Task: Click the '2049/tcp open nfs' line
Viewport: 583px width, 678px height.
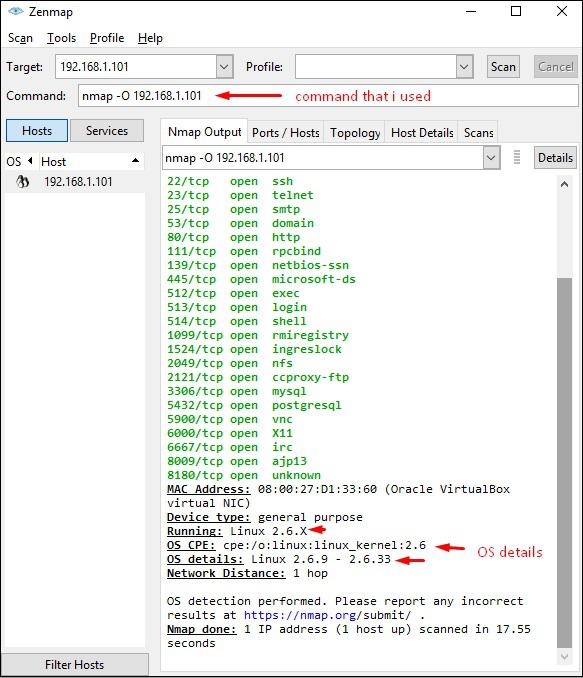Action: (x=230, y=363)
